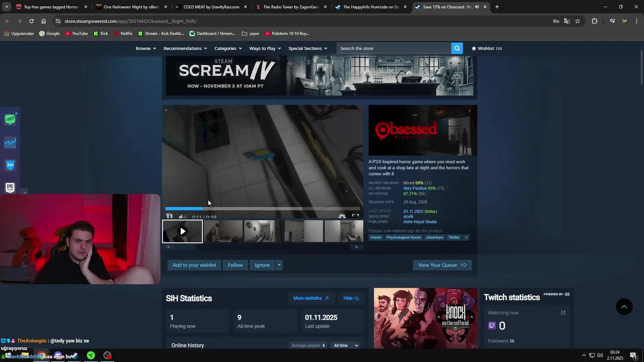644x362 pixels.
Task: Click the back-to-top arrow button
Action: (x=624, y=307)
